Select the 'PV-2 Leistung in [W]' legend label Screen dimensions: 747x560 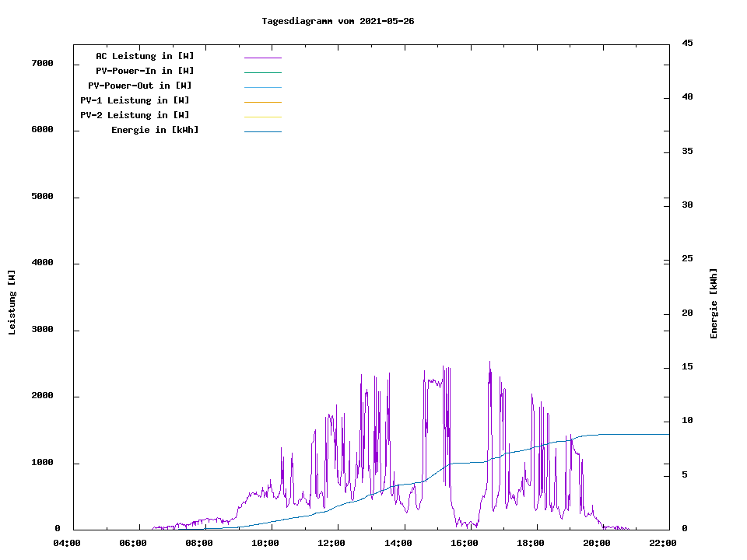135,115
